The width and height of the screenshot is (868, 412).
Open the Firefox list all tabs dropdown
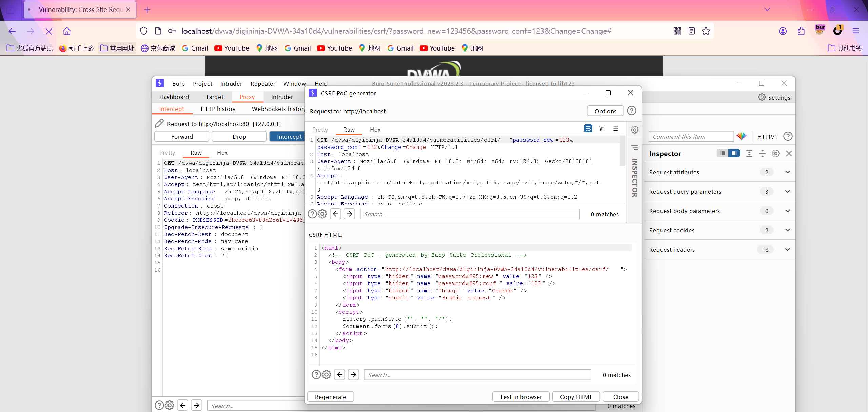point(767,9)
